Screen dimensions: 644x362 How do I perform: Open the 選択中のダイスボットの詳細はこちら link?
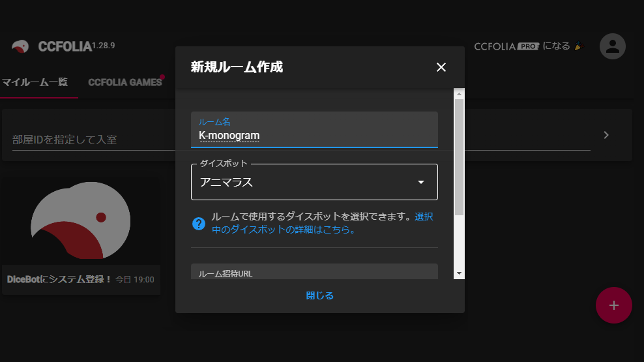pyautogui.click(x=283, y=230)
